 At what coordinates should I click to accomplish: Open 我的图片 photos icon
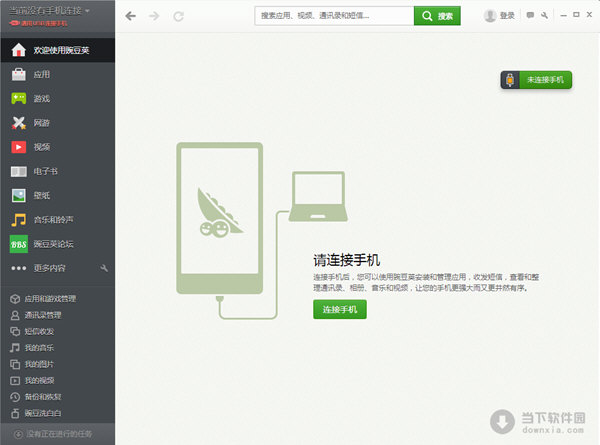(15, 364)
